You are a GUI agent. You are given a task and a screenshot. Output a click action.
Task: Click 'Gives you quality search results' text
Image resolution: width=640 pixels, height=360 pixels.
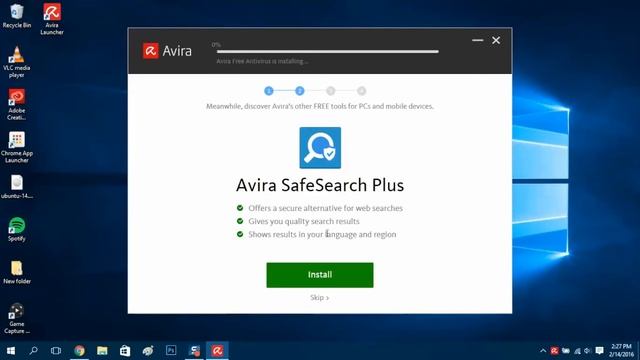point(304,221)
